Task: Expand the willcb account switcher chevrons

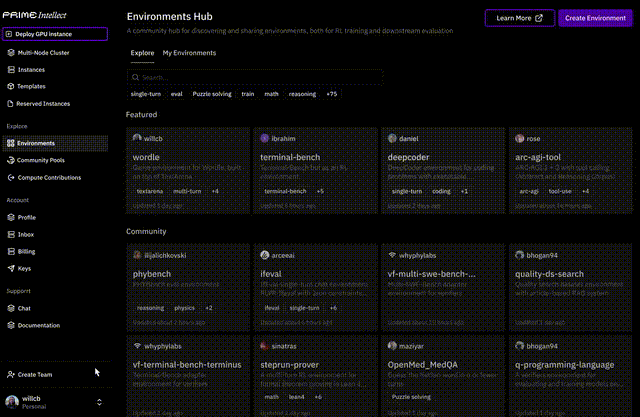Action: [x=99, y=402]
